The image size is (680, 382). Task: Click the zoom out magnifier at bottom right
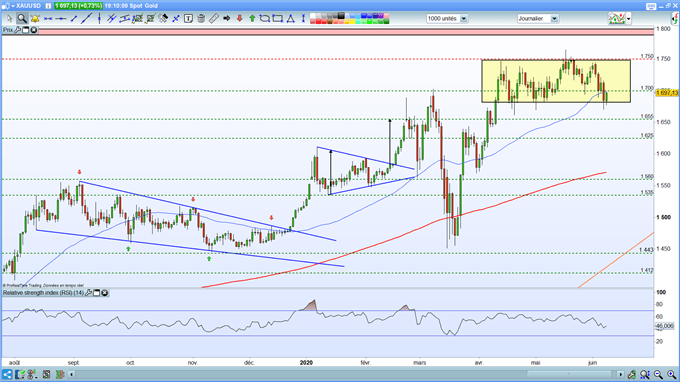click(x=658, y=374)
